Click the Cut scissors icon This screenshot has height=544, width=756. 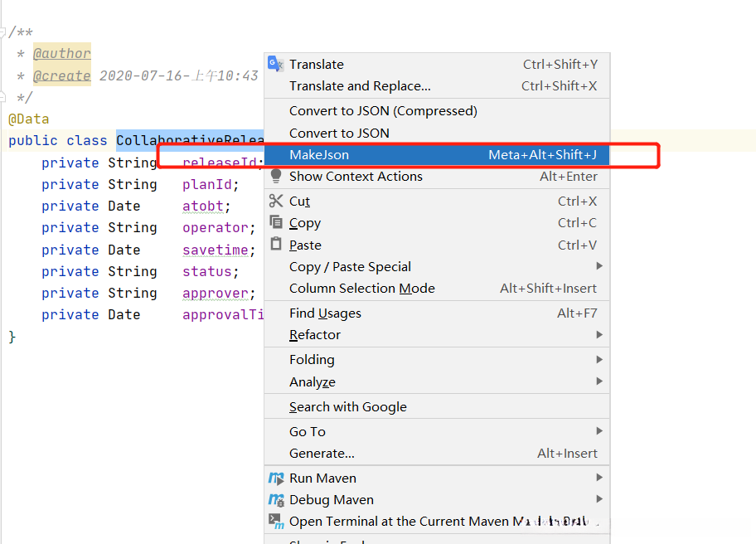click(276, 201)
